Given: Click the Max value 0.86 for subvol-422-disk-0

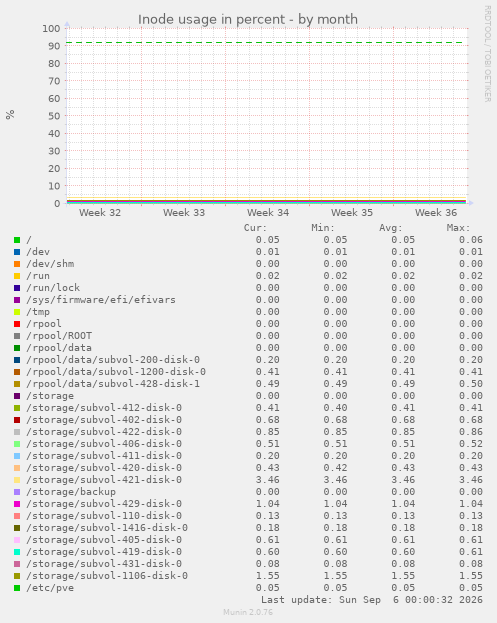Looking at the screenshot, I should pos(471,432).
